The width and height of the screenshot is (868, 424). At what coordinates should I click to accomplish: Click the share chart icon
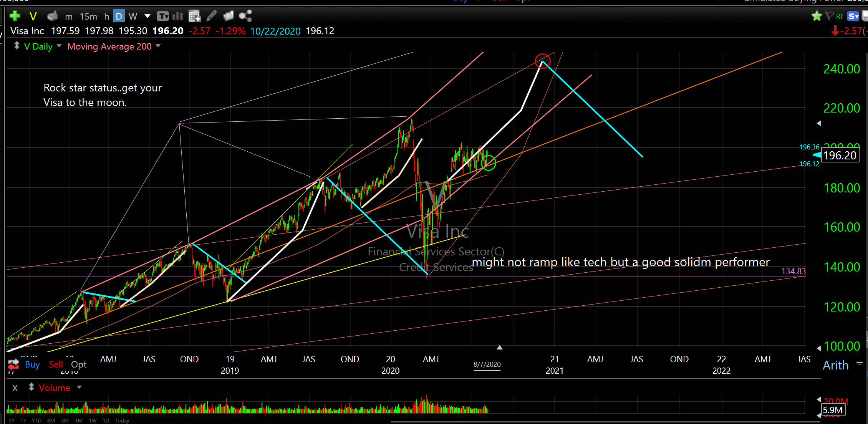coord(245,16)
